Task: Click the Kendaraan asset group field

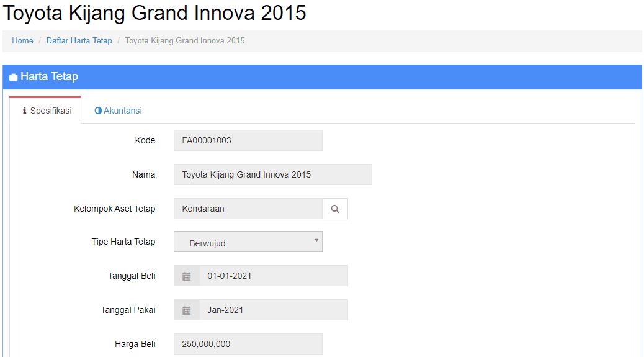Action: [249, 209]
